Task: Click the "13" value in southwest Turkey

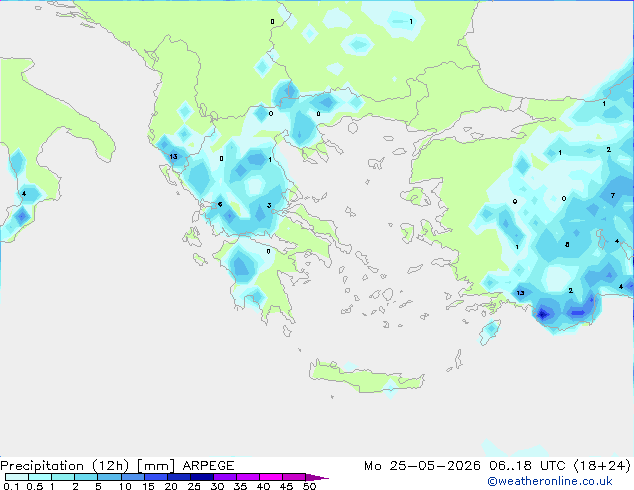Action: coord(520,293)
